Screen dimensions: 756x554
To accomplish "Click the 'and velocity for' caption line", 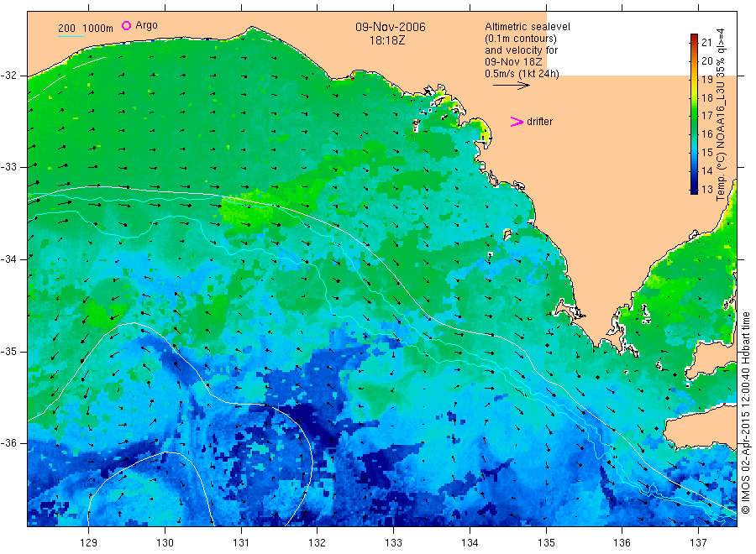I will 521,50.
